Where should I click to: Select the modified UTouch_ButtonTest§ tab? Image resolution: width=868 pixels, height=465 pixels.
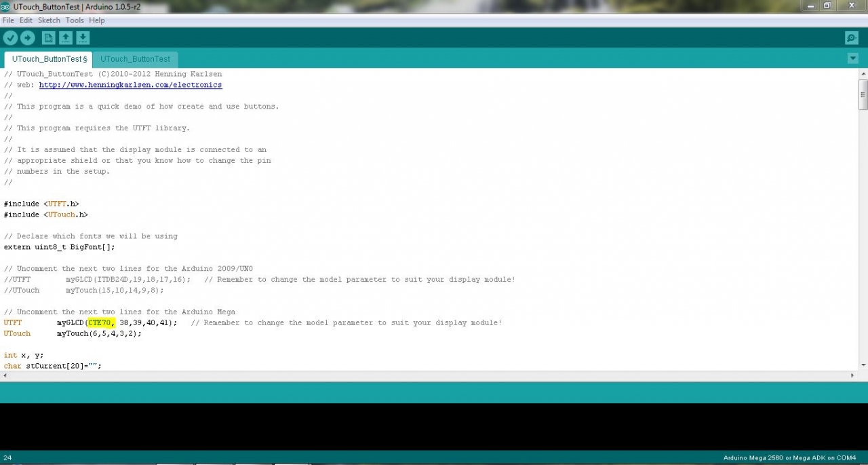(49, 59)
